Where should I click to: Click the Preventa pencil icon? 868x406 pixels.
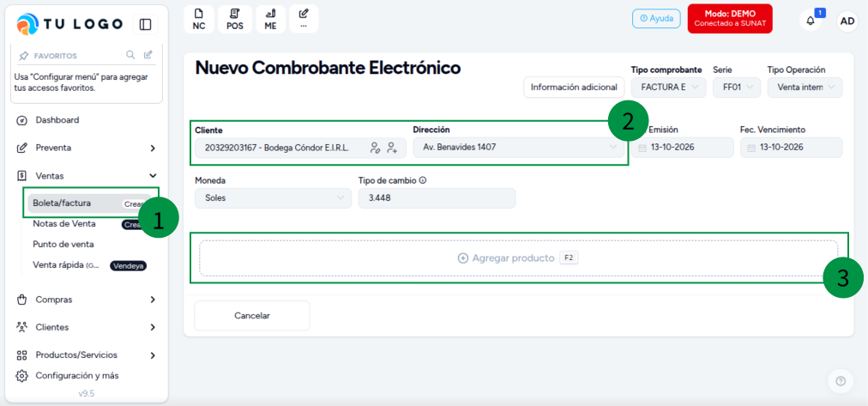[x=22, y=148]
